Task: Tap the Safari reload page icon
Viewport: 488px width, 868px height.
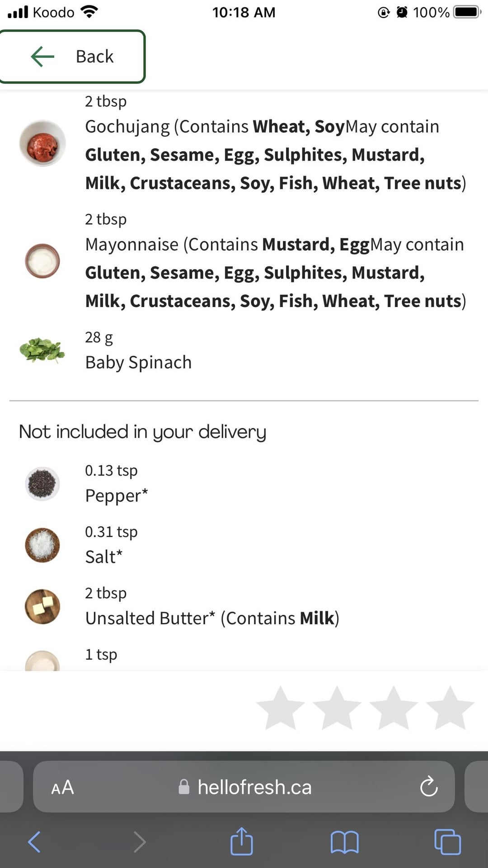Action: click(428, 787)
